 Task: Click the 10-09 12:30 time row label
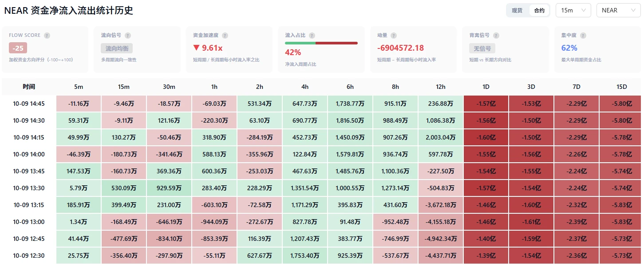[x=29, y=256]
